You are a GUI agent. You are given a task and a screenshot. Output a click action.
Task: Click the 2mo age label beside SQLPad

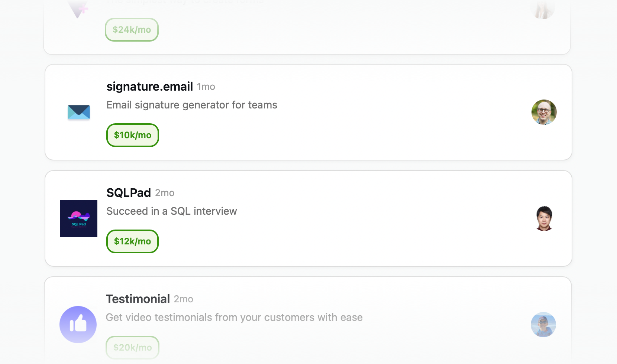[x=165, y=193]
